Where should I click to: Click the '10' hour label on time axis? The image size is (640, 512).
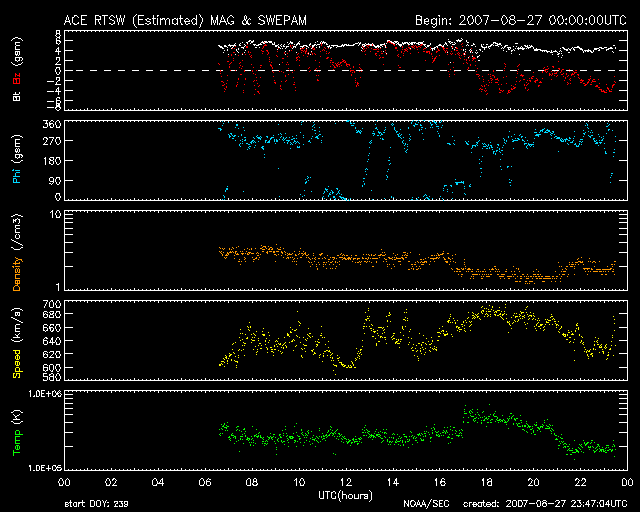pyautogui.click(x=299, y=483)
